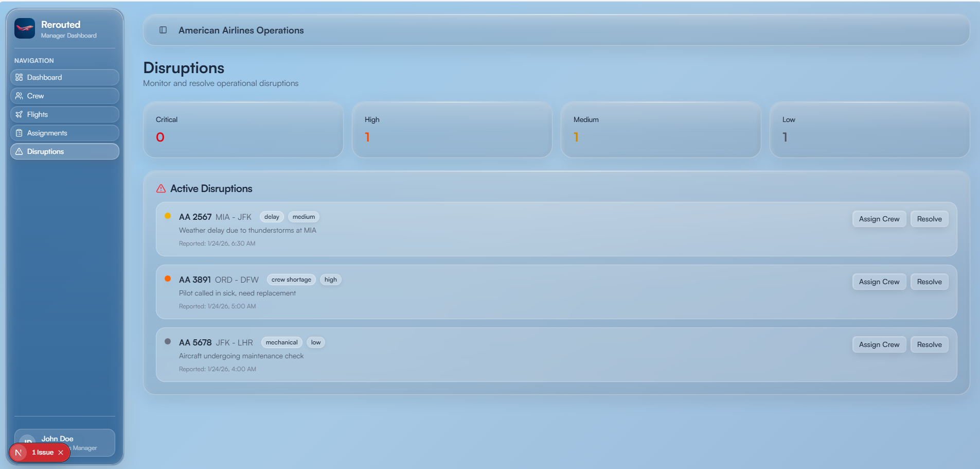980x469 pixels.
Task: Click the Dashboard grid icon
Action: (x=19, y=77)
